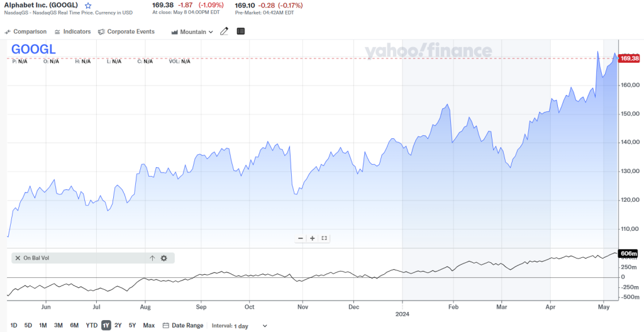Zoom out the chart with minus button
This screenshot has width=644, height=332.
click(x=301, y=238)
